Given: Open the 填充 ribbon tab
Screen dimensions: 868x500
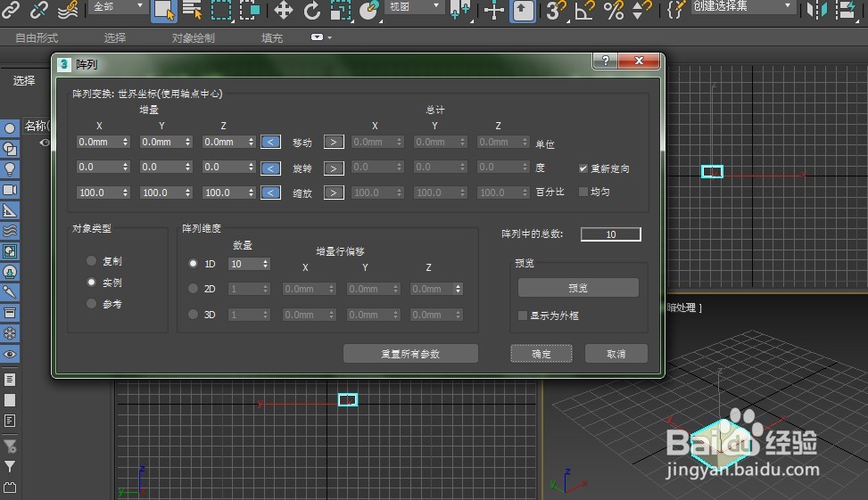Looking at the screenshot, I should point(272,37).
